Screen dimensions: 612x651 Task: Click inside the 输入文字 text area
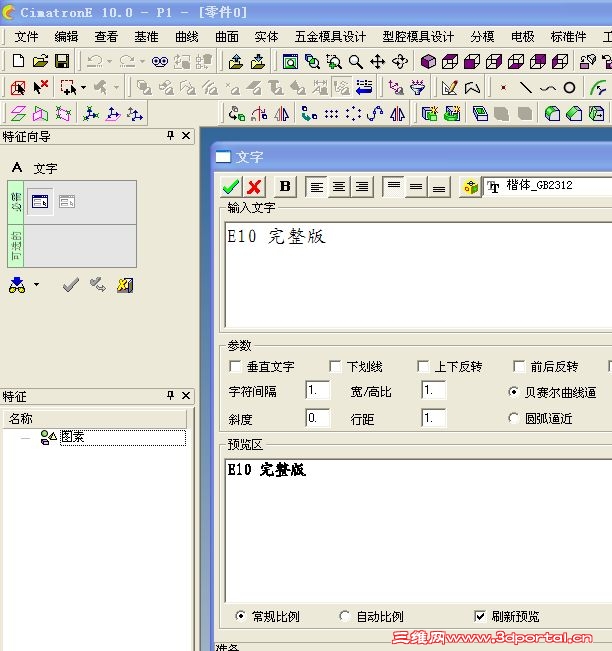pos(419,275)
